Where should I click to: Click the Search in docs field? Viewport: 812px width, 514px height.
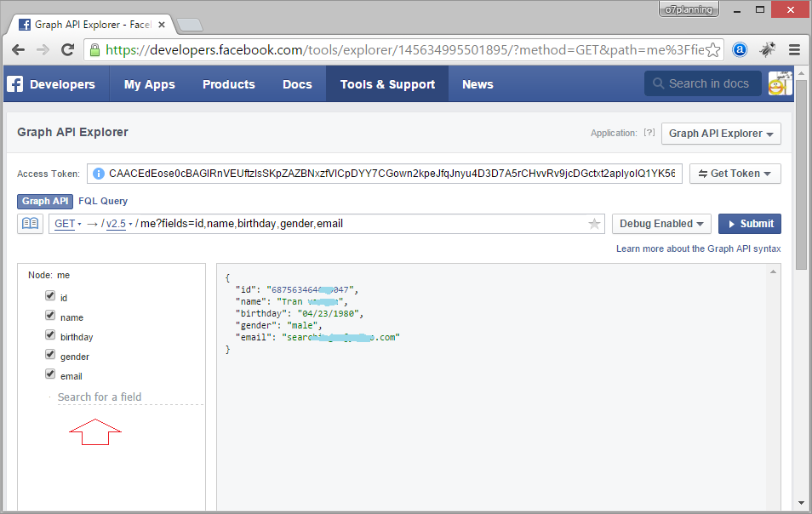703,83
